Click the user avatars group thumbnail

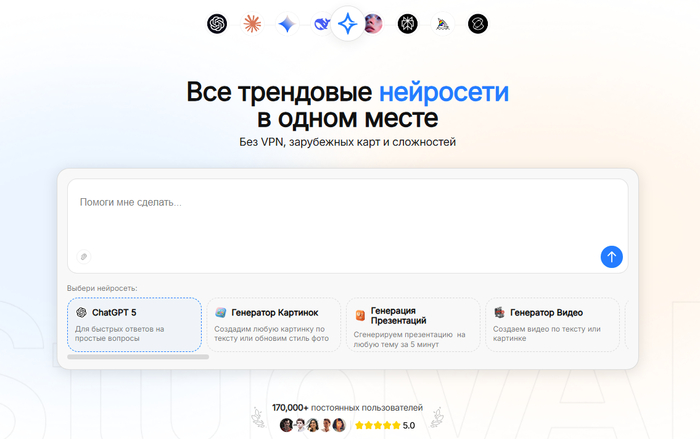[x=312, y=425]
